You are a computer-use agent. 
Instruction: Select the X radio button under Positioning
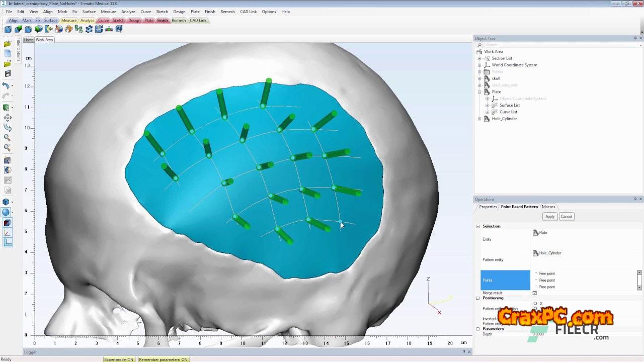coord(535,304)
